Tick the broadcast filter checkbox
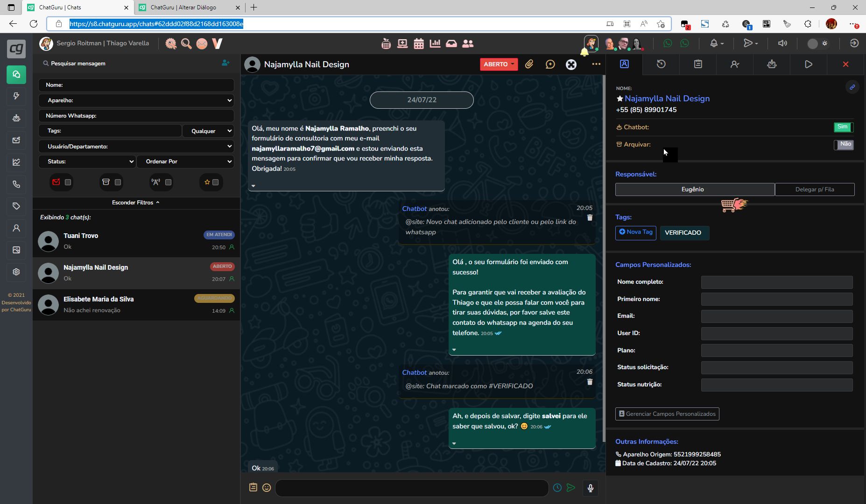This screenshot has width=866, height=504. point(169,182)
